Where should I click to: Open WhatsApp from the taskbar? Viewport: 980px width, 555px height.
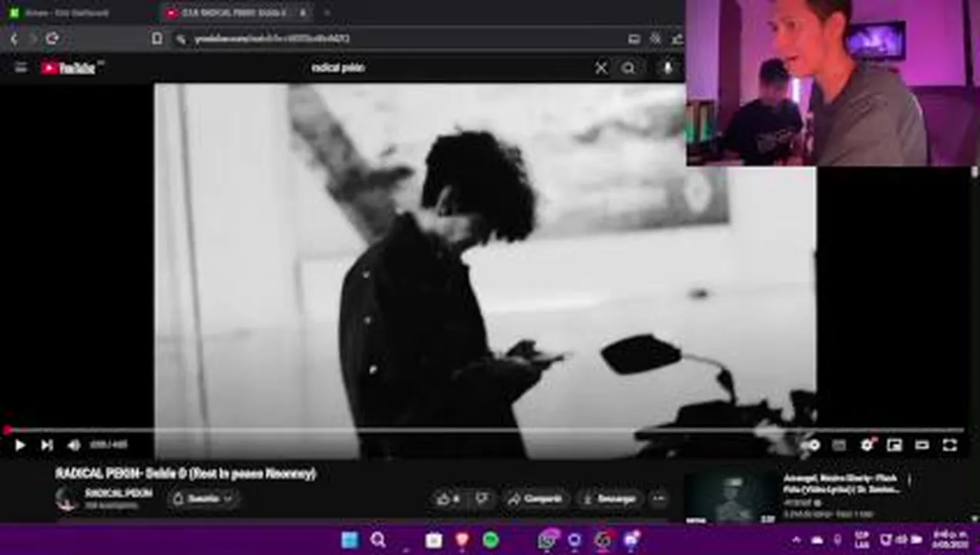coord(547,540)
